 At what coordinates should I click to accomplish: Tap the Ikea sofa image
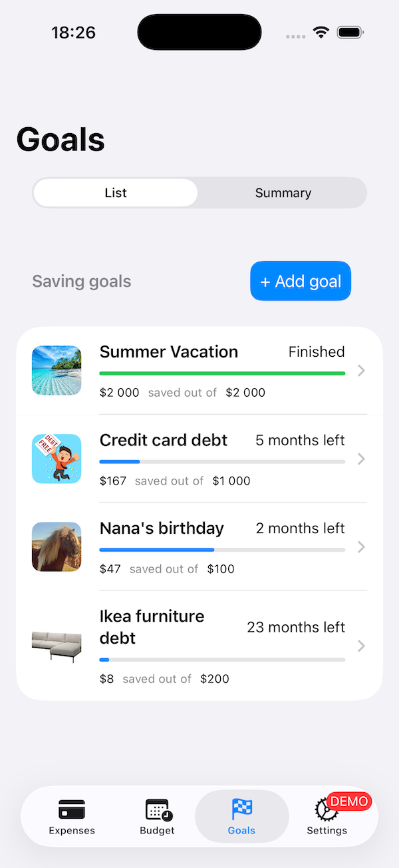[57, 646]
